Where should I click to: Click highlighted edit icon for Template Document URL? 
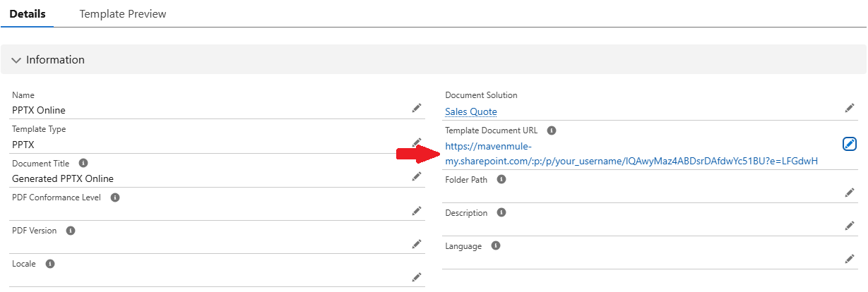point(850,144)
